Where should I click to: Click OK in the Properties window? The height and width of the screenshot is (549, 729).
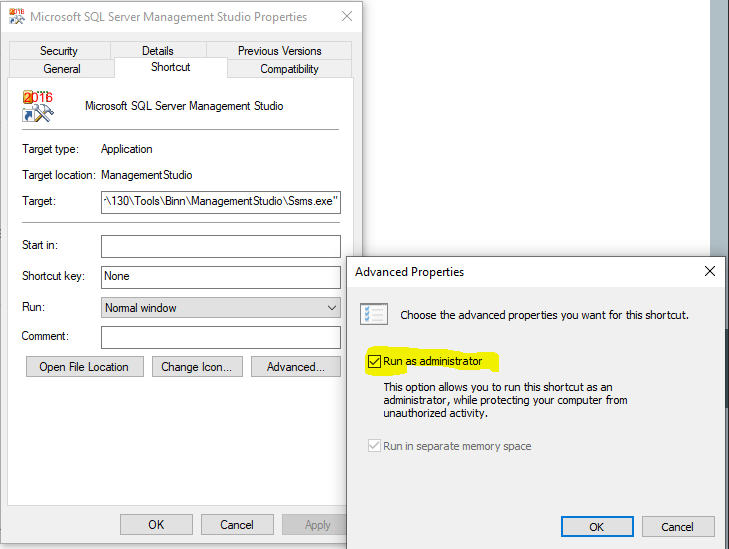(156, 525)
